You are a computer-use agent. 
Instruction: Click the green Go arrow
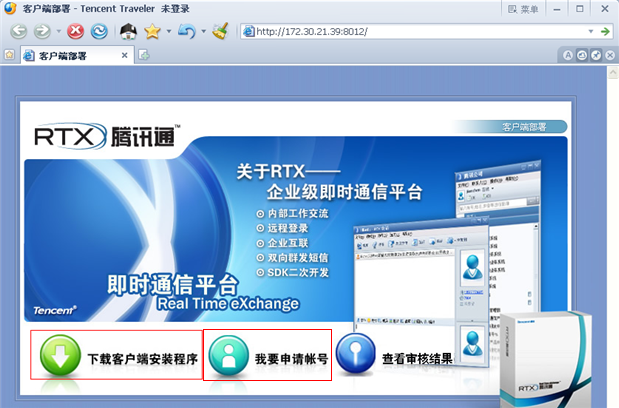point(605,32)
